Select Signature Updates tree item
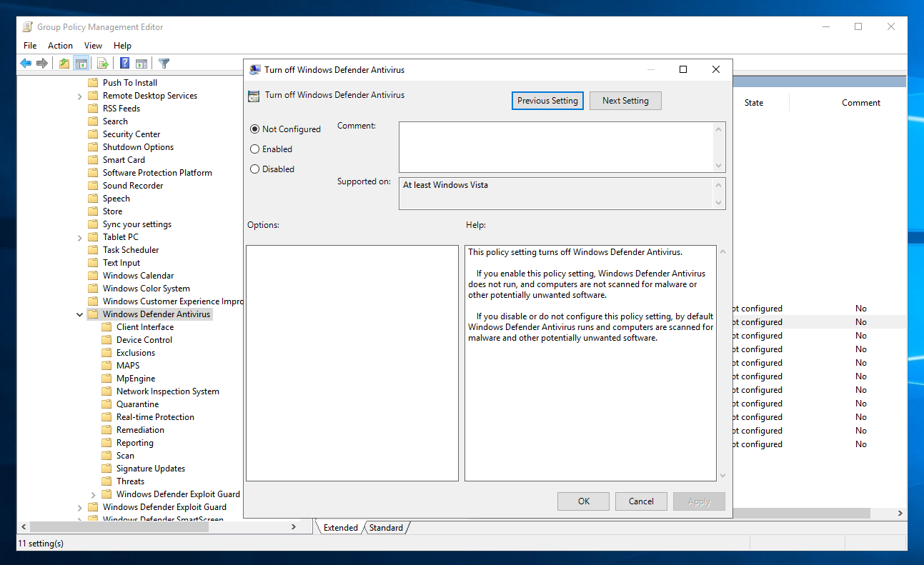 [x=151, y=469]
